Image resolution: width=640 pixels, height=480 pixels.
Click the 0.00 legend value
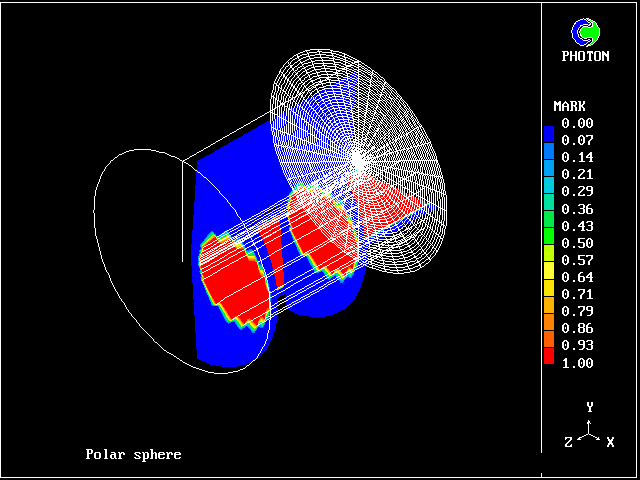point(577,123)
